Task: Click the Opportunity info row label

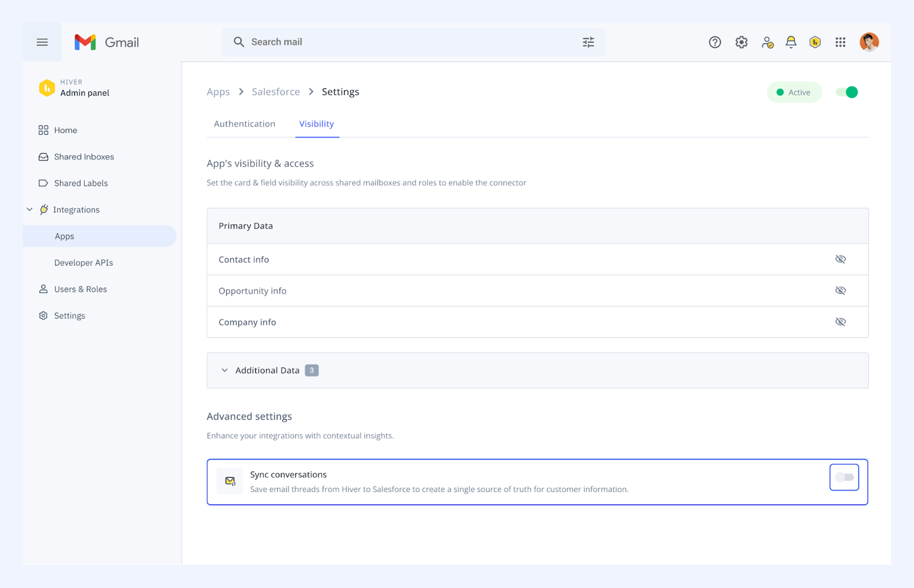Action: pos(252,291)
